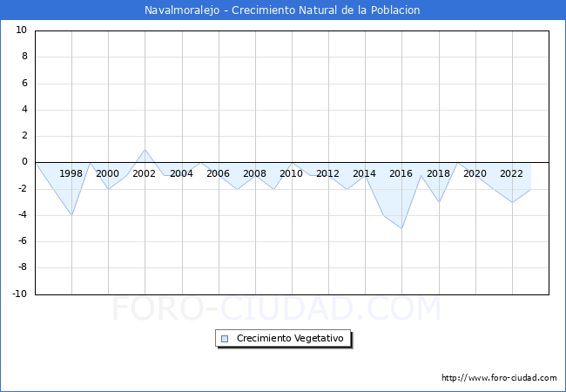
Task: Click the lowest data point near 2016
Action: (401, 228)
